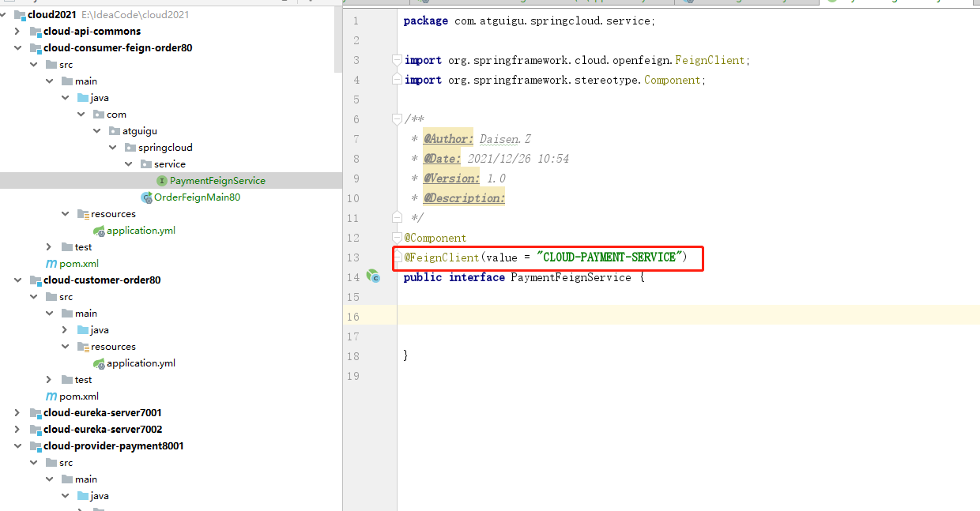
Task: Click FeignClient in the import on line 3
Action: pyautogui.click(x=710, y=60)
